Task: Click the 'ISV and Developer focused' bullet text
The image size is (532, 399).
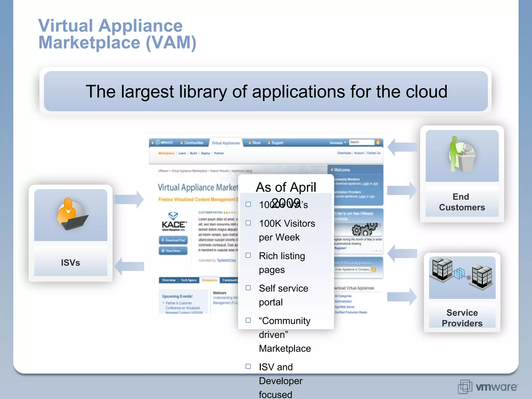Action: [281, 381]
